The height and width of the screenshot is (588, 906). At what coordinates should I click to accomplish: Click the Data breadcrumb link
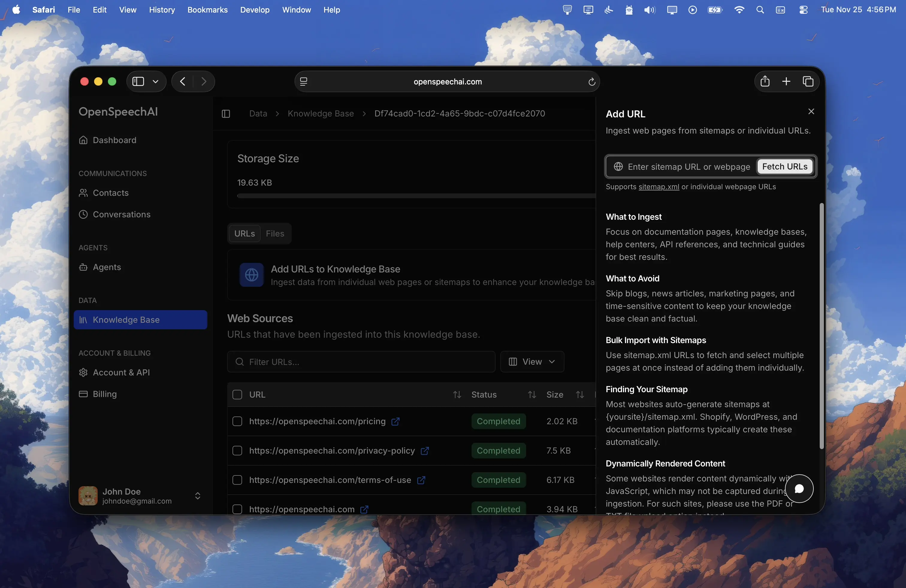pyautogui.click(x=258, y=114)
